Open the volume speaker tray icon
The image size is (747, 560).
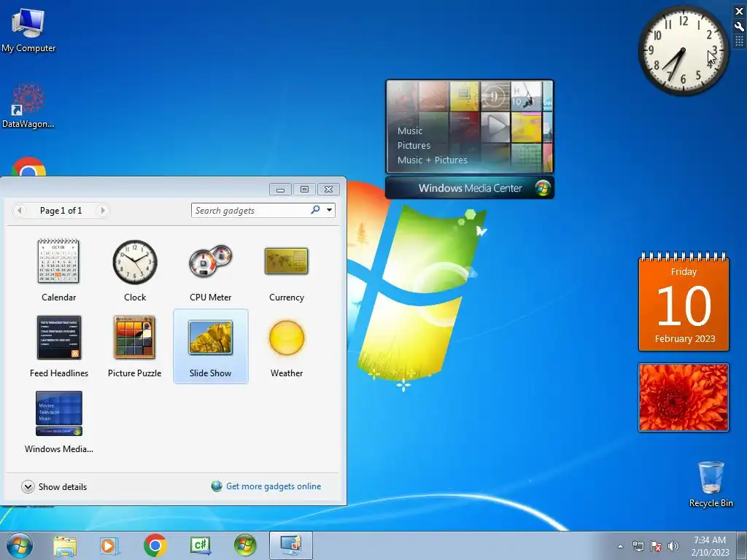pos(673,546)
